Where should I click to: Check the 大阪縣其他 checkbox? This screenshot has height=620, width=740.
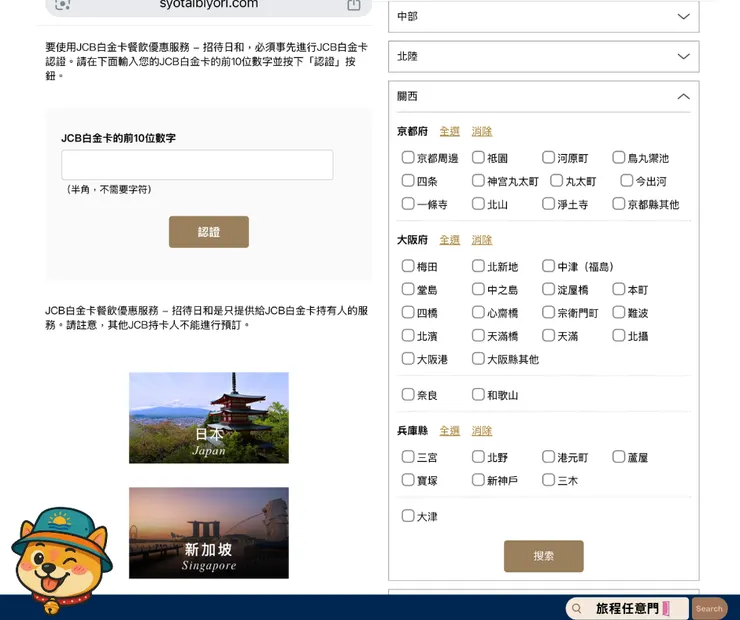[x=478, y=358]
